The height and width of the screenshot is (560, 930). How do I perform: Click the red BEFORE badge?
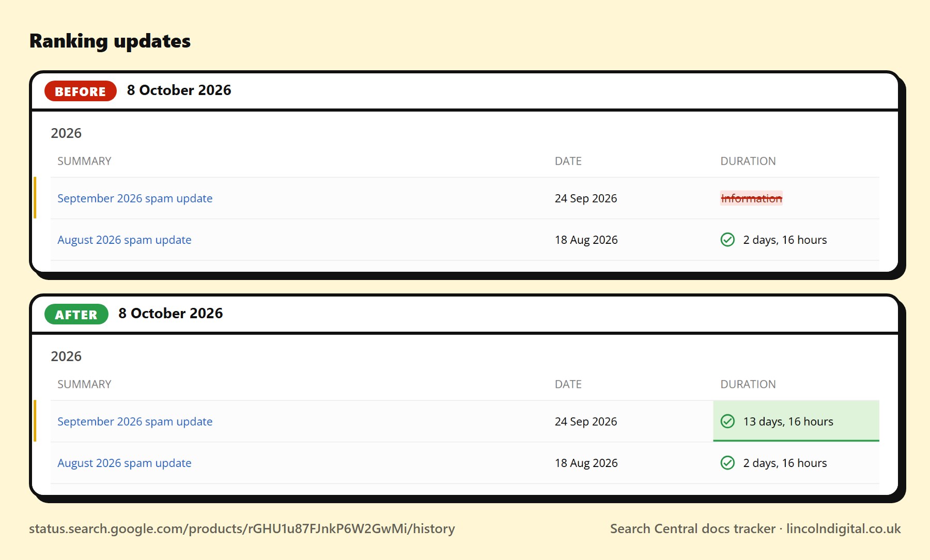point(81,91)
